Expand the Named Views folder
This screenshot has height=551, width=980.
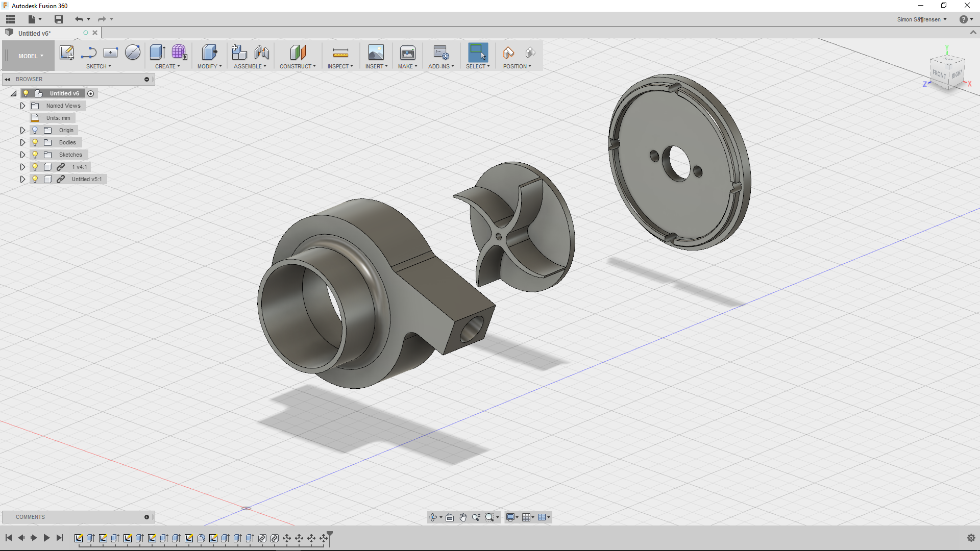tap(22, 106)
